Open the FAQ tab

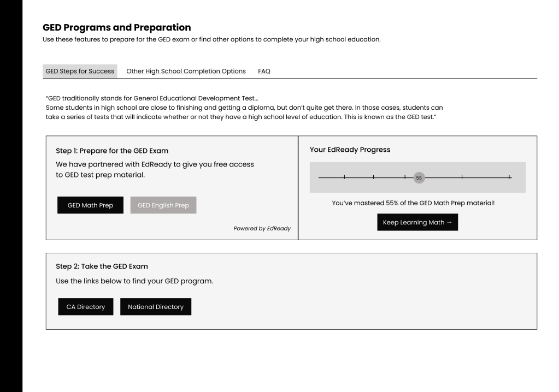(264, 71)
